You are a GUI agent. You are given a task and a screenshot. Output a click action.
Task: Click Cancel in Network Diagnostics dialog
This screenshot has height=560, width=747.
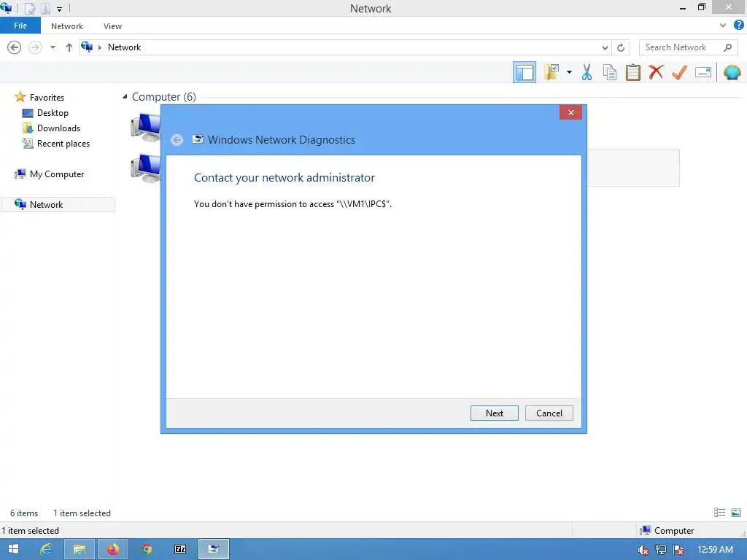tap(549, 413)
